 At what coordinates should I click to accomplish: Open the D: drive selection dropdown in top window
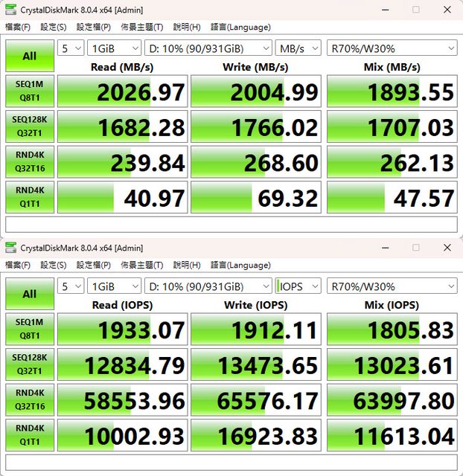click(208, 48)
